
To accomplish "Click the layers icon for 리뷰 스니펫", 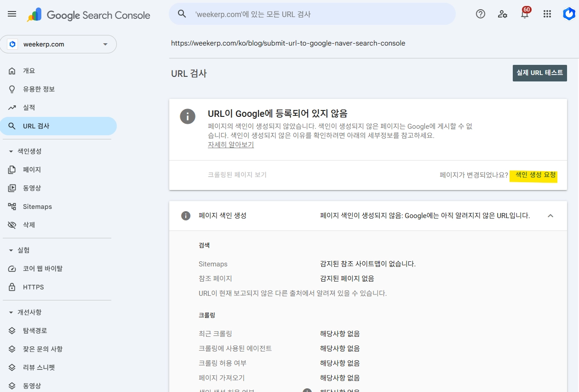I will point(12,368).
